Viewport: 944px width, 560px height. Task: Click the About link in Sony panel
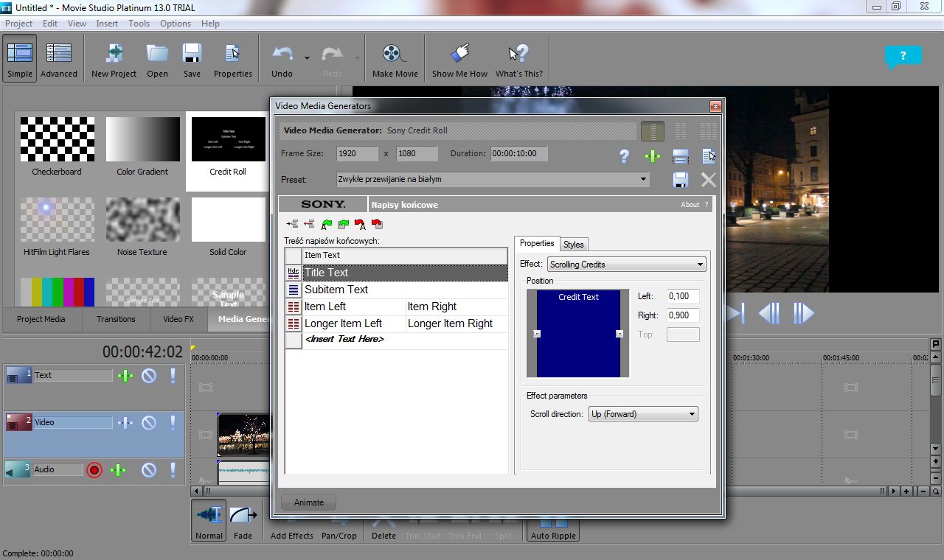click(x=690, y=205)
